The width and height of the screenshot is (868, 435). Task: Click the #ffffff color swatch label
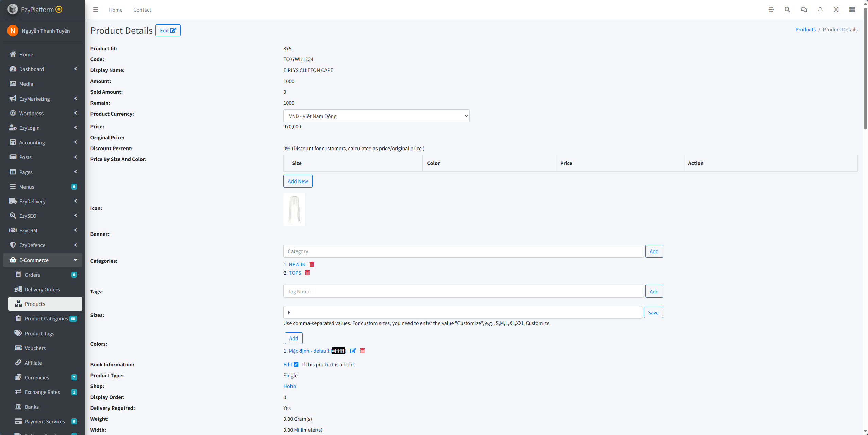pos(338,351)
